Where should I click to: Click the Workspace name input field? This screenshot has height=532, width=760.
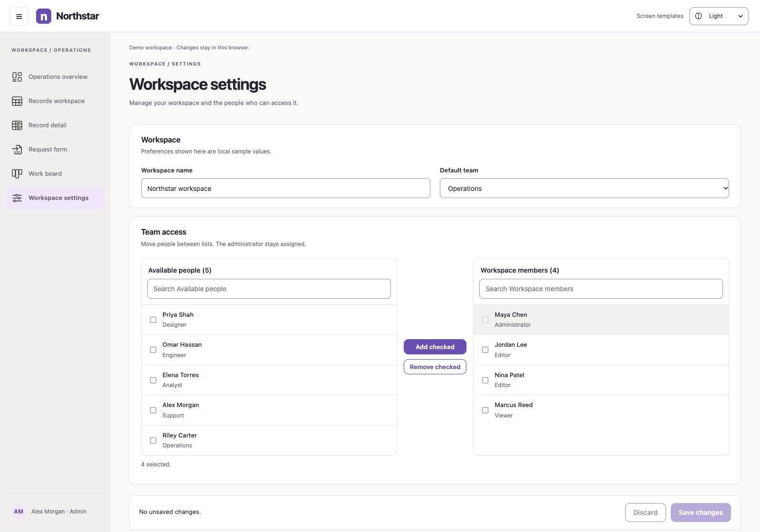[x=285, y=189]
